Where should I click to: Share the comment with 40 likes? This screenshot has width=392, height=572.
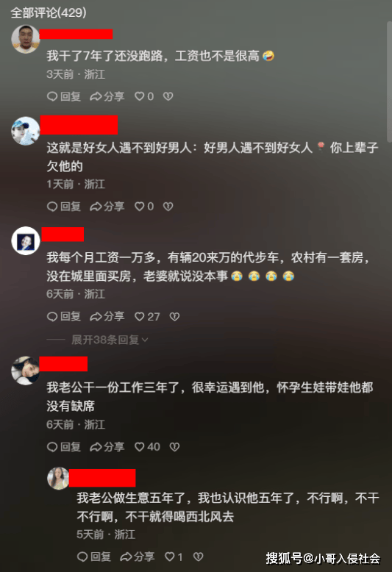click(107, 446)
